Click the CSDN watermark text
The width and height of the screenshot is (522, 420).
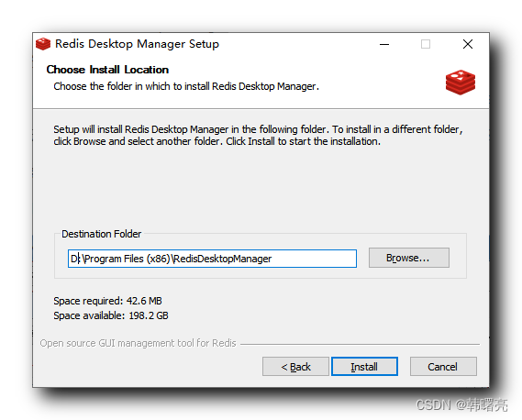tap(461, 405)
